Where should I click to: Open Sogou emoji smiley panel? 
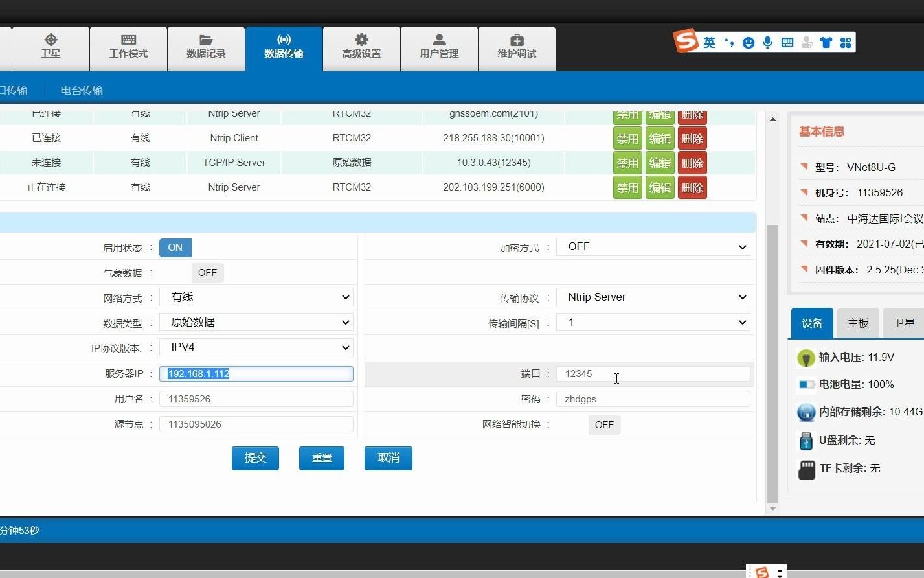coord(749,43)
